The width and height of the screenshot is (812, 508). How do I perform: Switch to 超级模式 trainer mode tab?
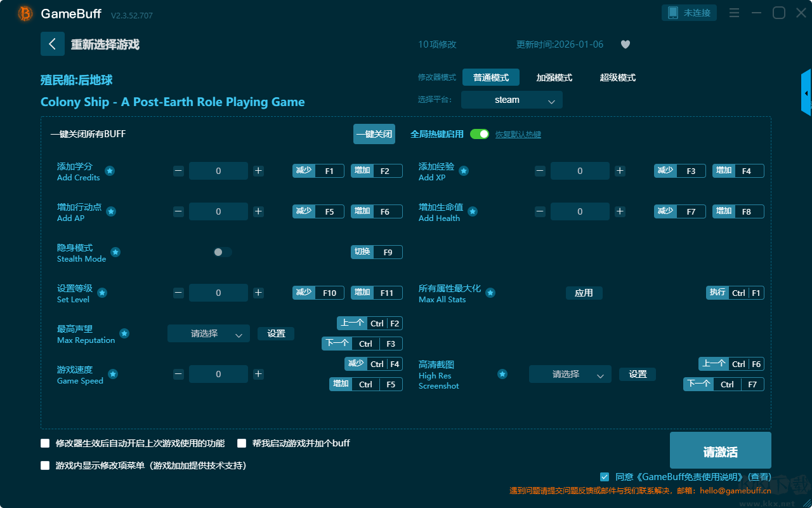coord(618,77)
